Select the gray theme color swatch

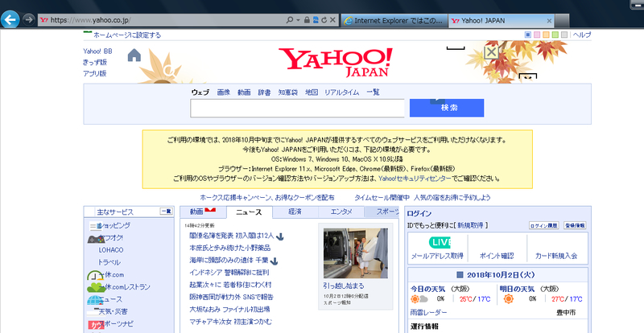pyautogui.click(x=564, y=35)
